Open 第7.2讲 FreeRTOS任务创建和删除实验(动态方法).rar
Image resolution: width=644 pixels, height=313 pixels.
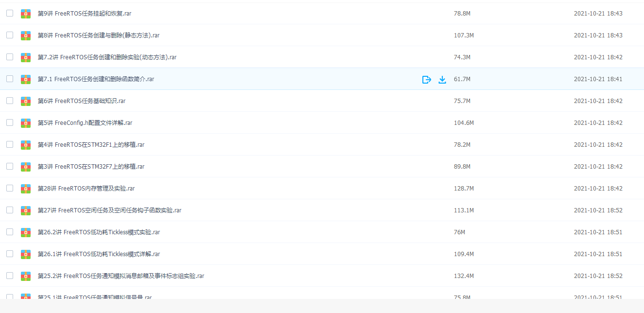pyautogui.click(x=107, y=57)
